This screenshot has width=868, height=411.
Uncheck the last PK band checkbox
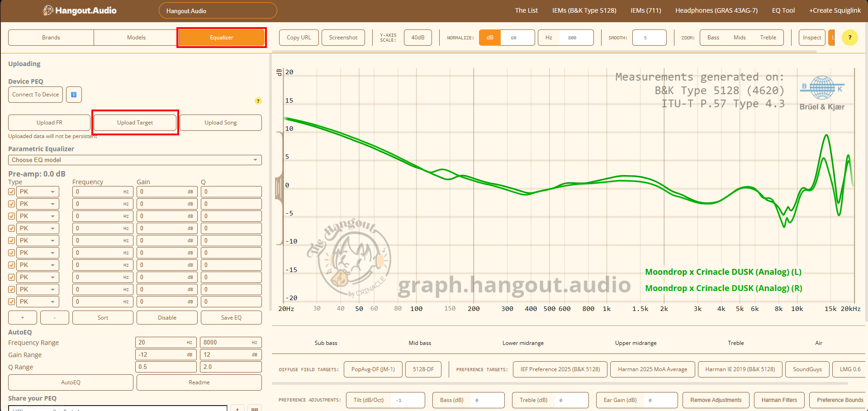(x=11, y=301)
